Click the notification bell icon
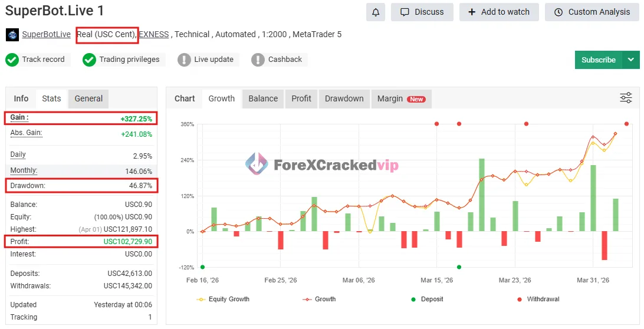The image size is (644, 329). point(376,12)
